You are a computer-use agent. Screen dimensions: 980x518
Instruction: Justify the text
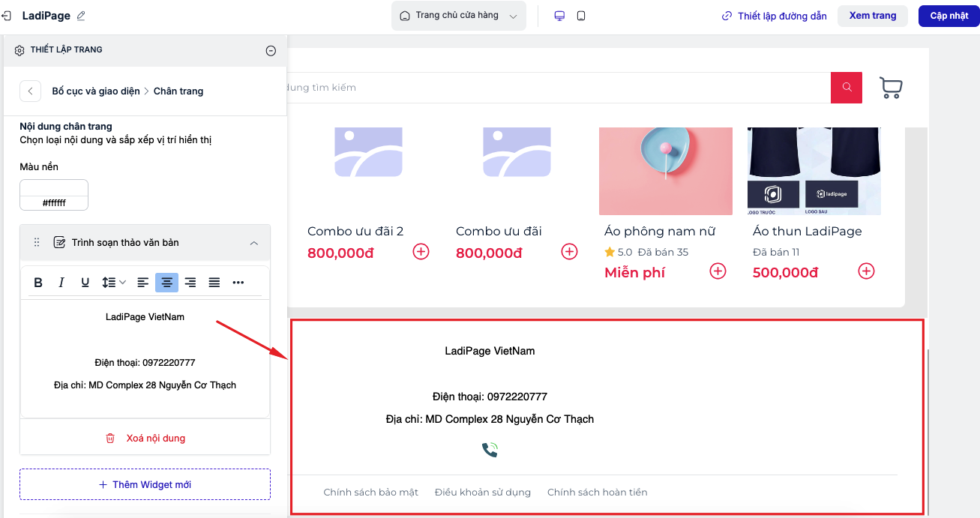pos(214,283)
